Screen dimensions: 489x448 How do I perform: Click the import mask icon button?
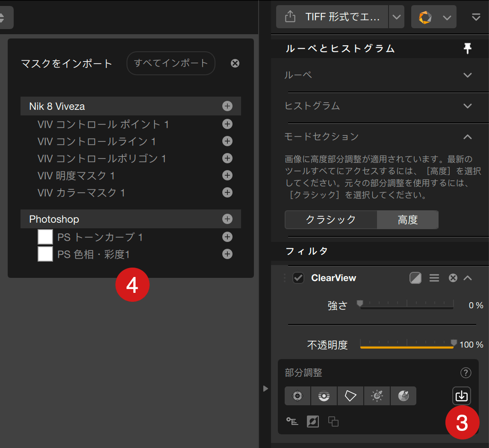pyautogui.click(x=462, y=396)
